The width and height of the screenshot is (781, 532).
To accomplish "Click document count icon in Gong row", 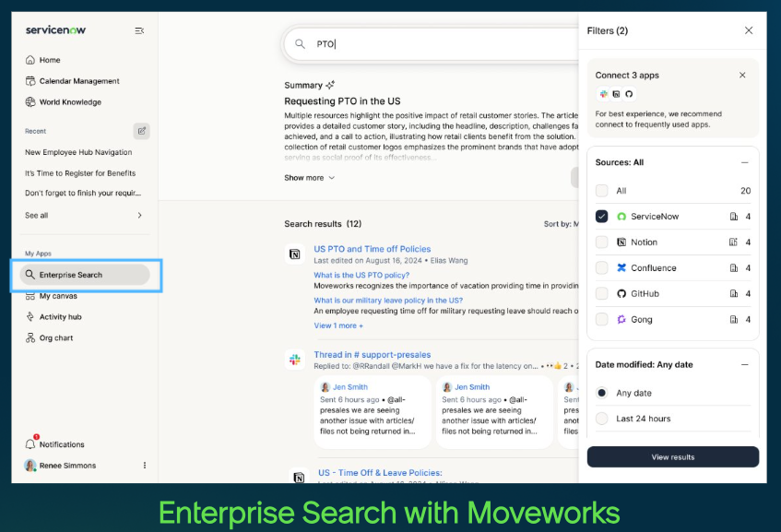I will (x=734, y=319).
